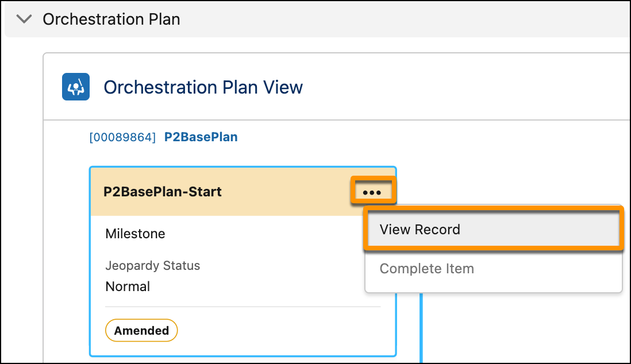Viewport: 631px width, 364px height.
Task: Click the Orchestration Plan View heading
Action: click(203, 87)
